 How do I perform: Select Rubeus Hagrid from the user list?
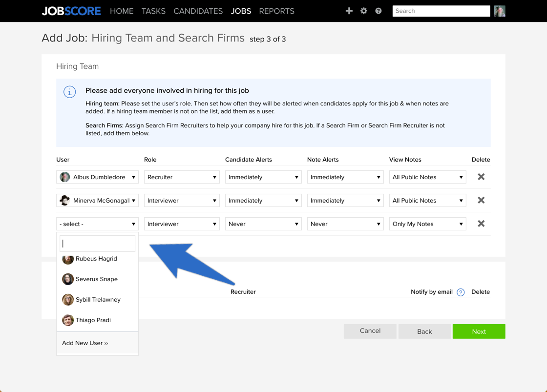click(97, 259)
